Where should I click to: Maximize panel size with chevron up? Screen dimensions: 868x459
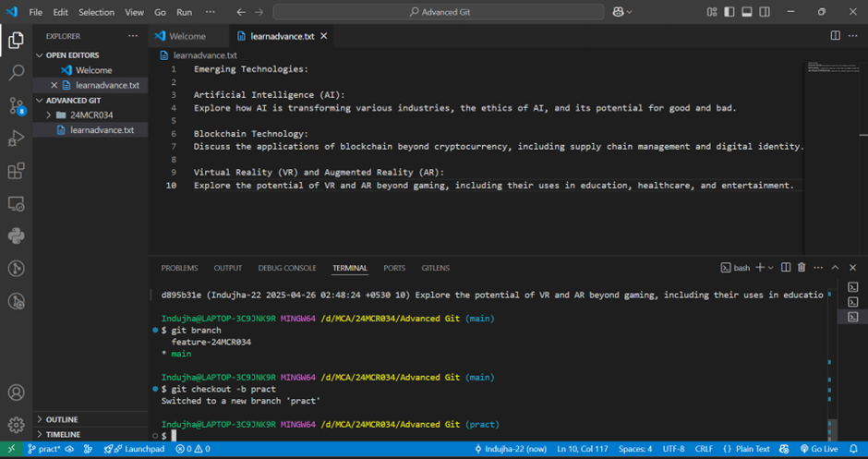coord(836,268)
